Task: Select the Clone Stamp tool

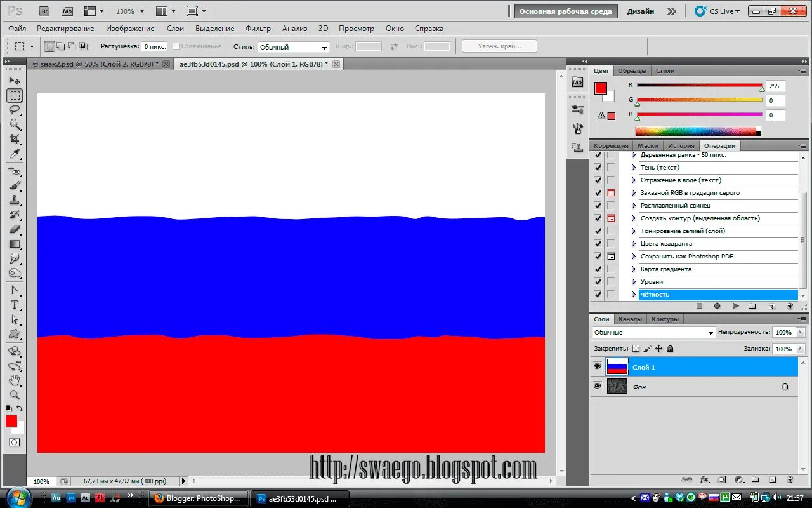Action: click(x=15, y=200)
